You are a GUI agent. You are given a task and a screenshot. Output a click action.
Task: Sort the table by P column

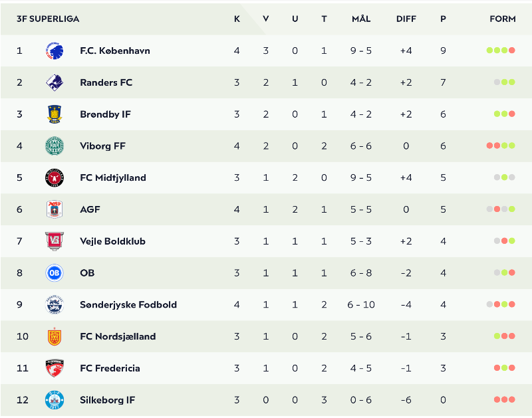pos(443,19)
